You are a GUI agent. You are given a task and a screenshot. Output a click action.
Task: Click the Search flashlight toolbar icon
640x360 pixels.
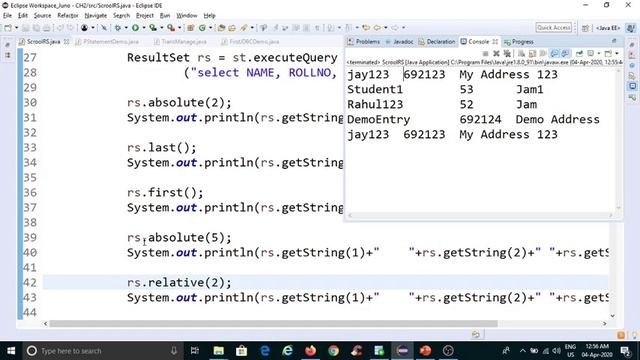(244, 28)
